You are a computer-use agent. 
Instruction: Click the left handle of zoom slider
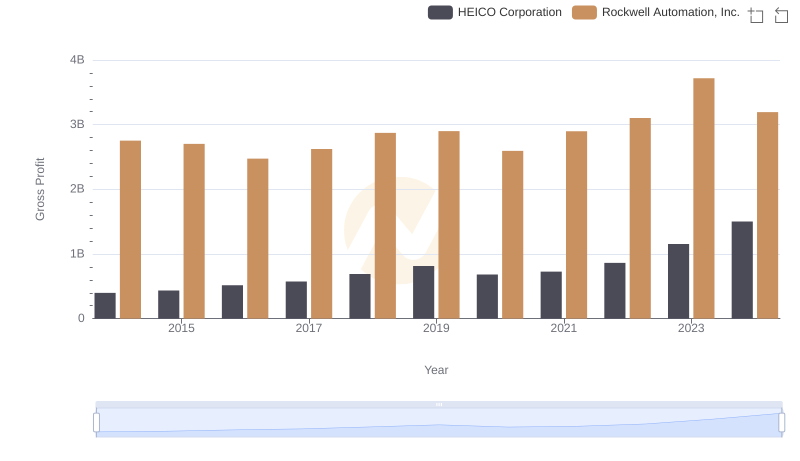[96, 422]
